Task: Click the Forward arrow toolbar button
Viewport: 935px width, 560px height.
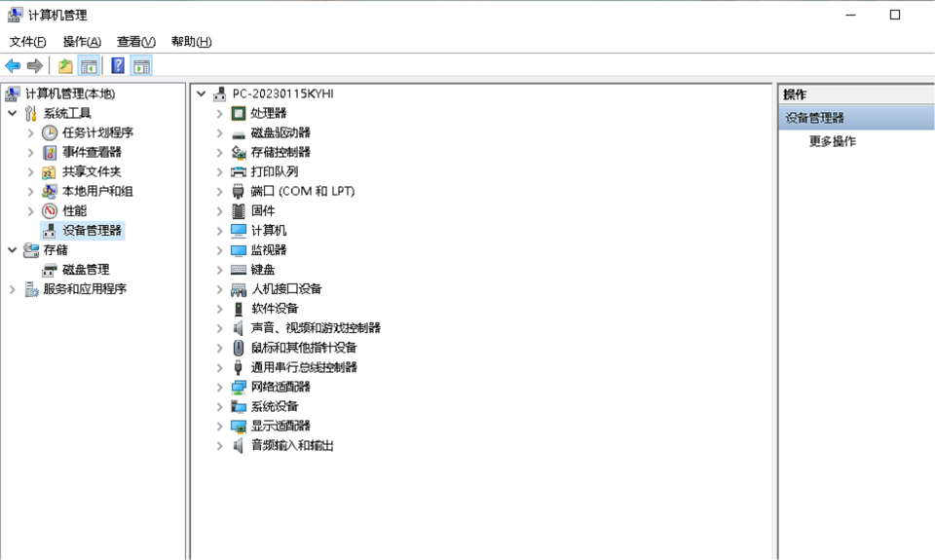Action: click(35, 65)
